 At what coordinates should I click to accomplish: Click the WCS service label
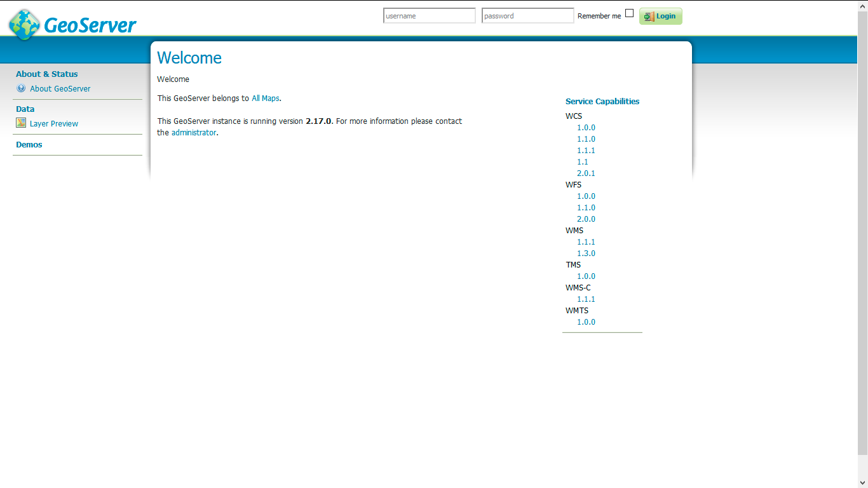[x=574, y=116]
